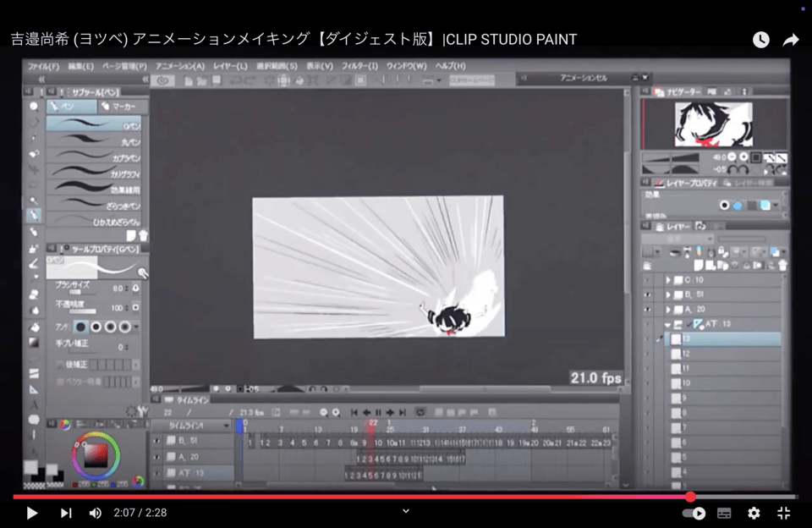Image resolution: width=812 pixels, height=528 pixels.
Task: Click the undo arrow in toolbar
Action: [x=236, y=80]
